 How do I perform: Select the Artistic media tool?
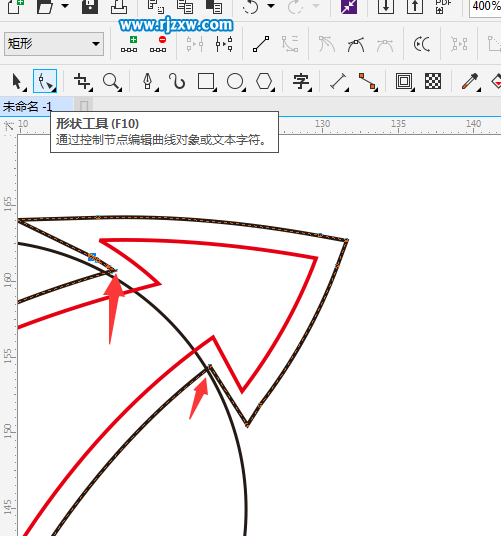tap(177, 81)
